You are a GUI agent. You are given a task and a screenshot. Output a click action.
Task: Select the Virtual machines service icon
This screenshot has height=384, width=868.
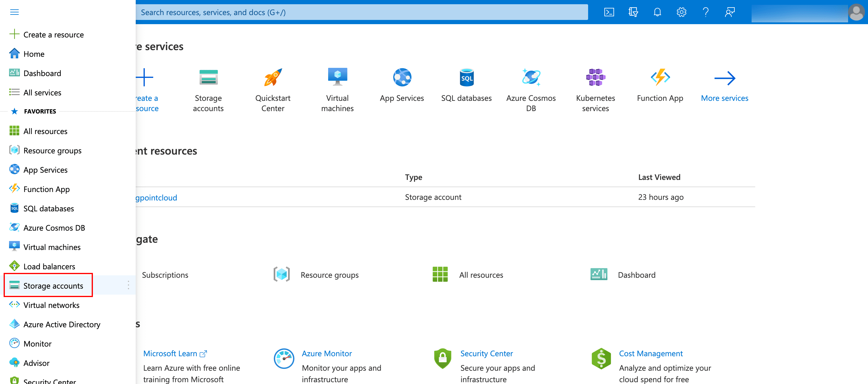337,77
